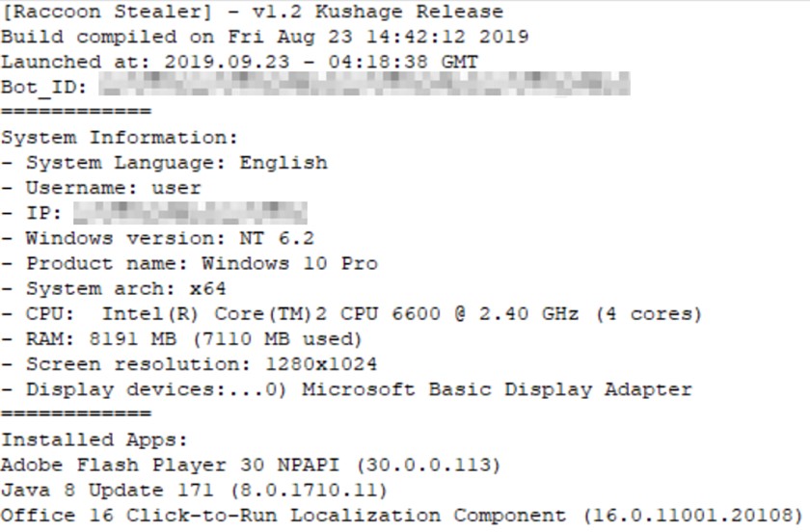
Task: Click the Adobe Flash Player 30 NPAPI entry
Action: click(251, 465)
